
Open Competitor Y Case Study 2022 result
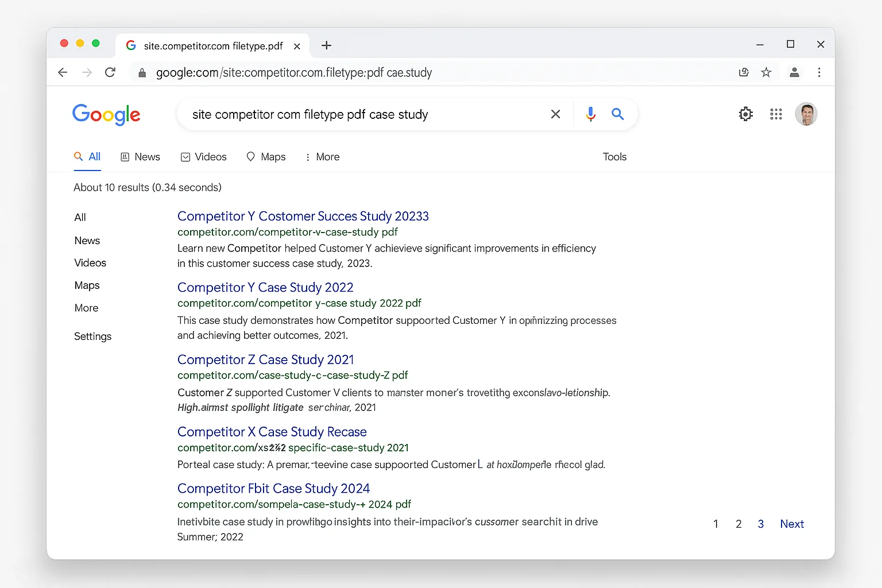pos(265,287)
